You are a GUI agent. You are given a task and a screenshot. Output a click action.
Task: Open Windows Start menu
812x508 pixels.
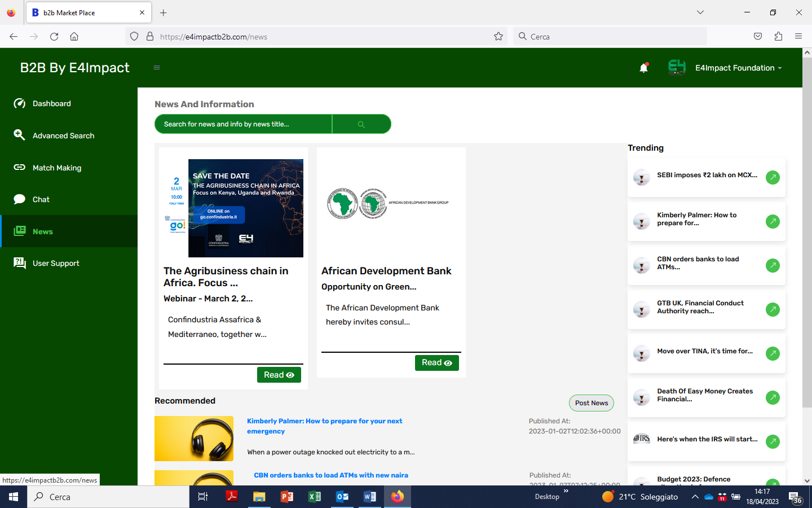(14, 497)
